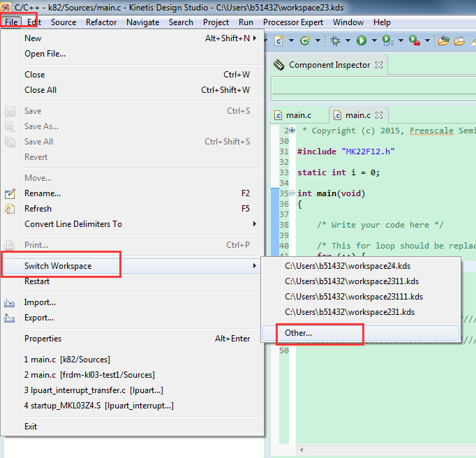
Task: Switch to workspace23111.kds
Action: (x=361, y=297)
